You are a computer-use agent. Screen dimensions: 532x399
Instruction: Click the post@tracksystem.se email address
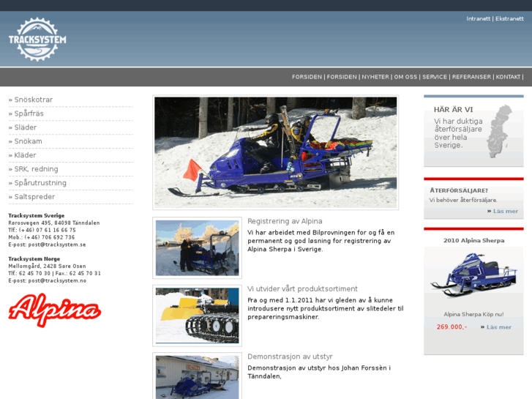[57, 245]
